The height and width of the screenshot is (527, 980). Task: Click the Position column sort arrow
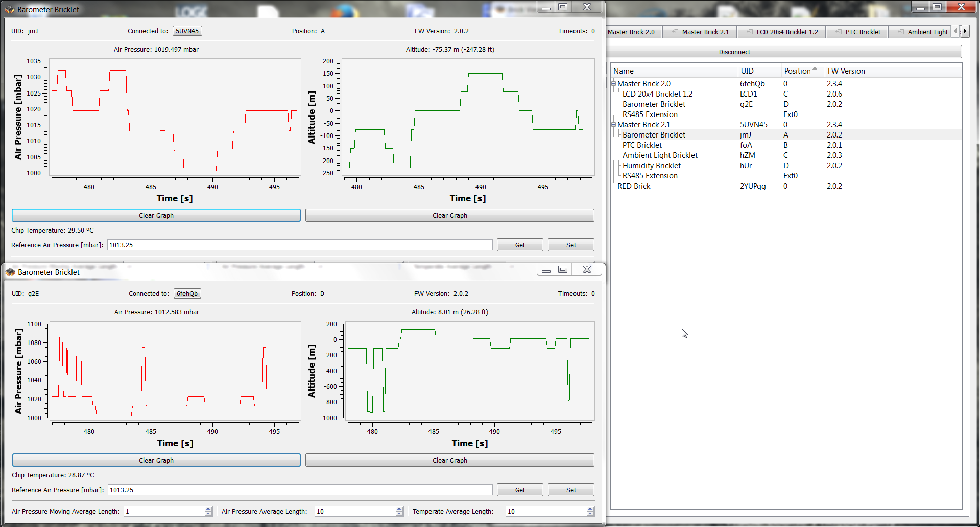click(x=815, y=69)
